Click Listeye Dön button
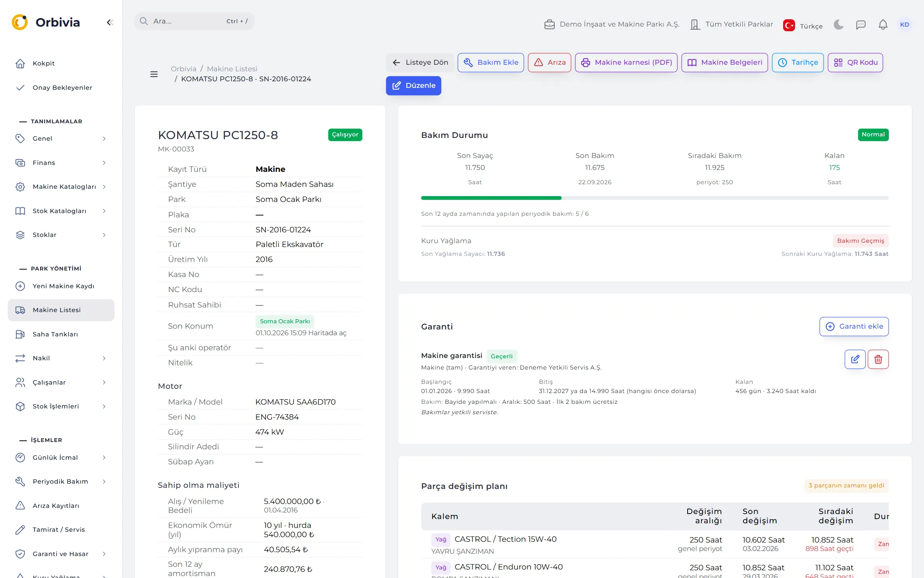The height and width of the screenshot is (578, 924). point(420,62)
